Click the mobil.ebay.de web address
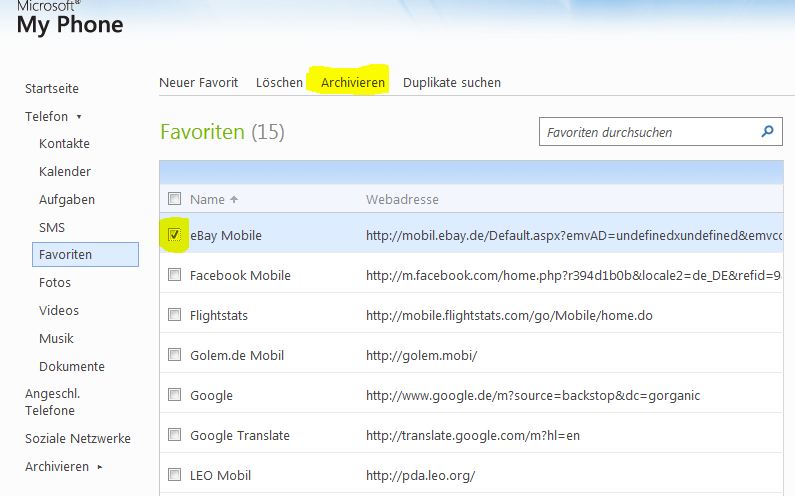The height and width of the screenshot is (496, 795). click(574, 235)
